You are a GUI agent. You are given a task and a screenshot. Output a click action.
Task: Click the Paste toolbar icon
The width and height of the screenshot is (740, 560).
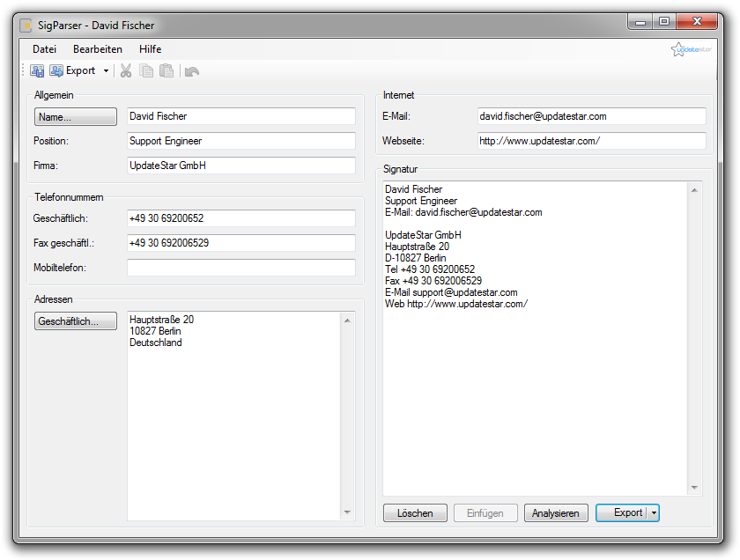coord(166,70)
